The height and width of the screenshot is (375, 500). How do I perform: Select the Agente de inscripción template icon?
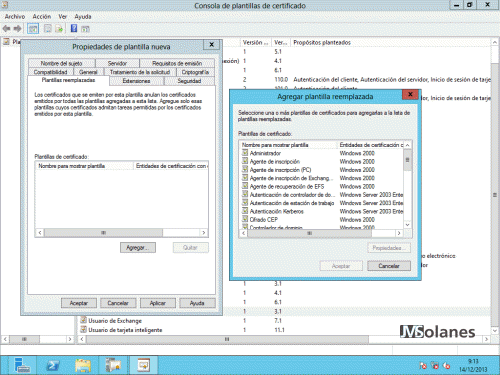pos(245,161)
